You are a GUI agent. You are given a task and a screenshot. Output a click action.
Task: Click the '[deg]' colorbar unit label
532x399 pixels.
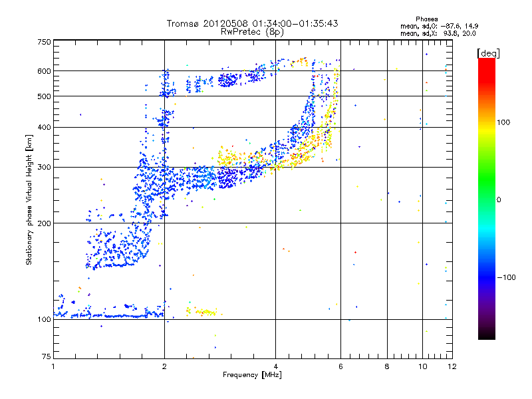pos(488,53)
